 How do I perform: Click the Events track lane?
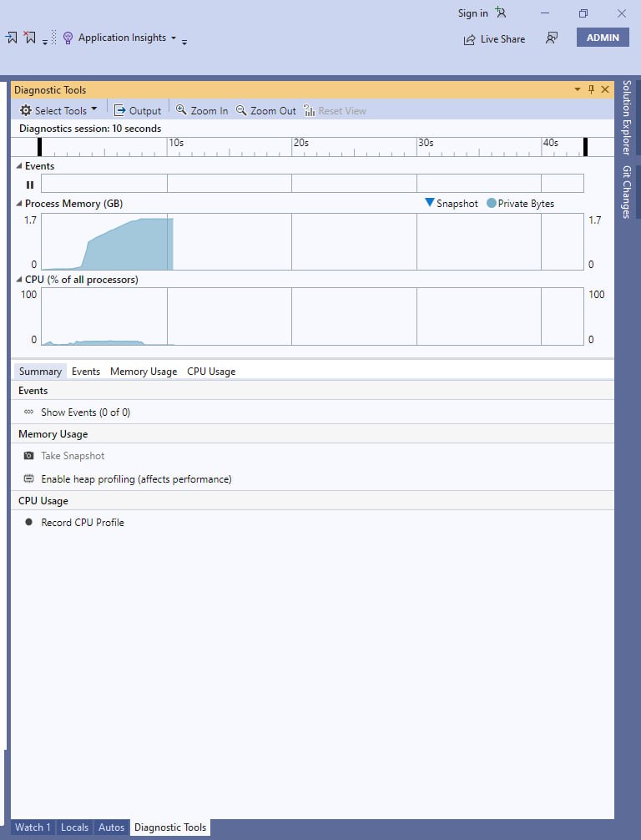point(312,183)
